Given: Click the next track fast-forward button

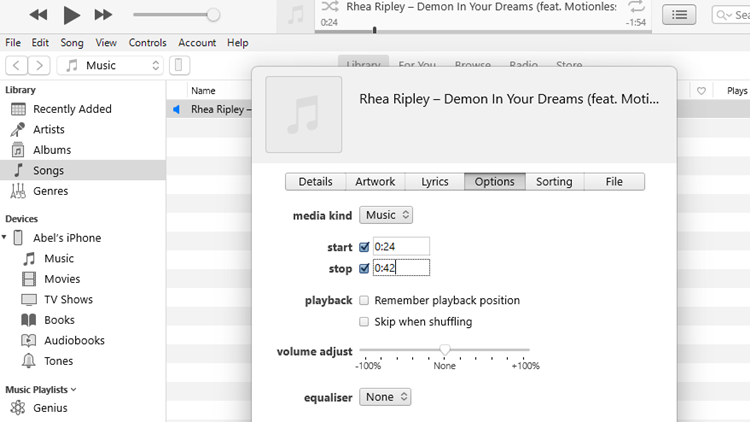Looking at the screenshot, I should (x=103, y=15).
